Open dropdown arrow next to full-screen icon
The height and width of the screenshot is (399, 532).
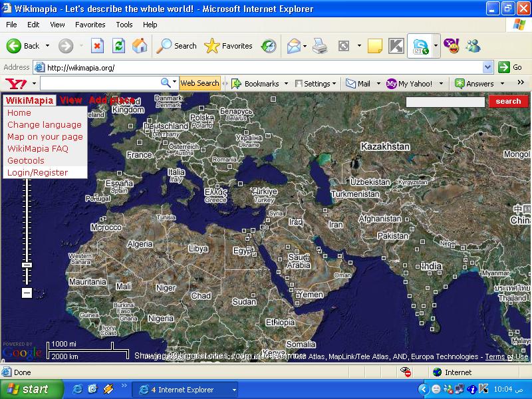pyautogui.click(x=359, y=46)
